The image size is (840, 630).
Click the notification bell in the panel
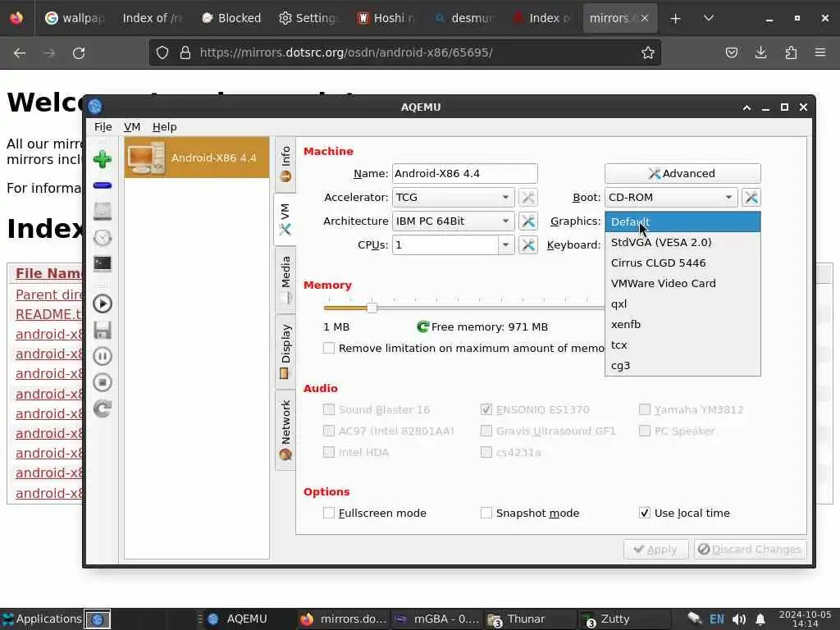click(760, 619)
